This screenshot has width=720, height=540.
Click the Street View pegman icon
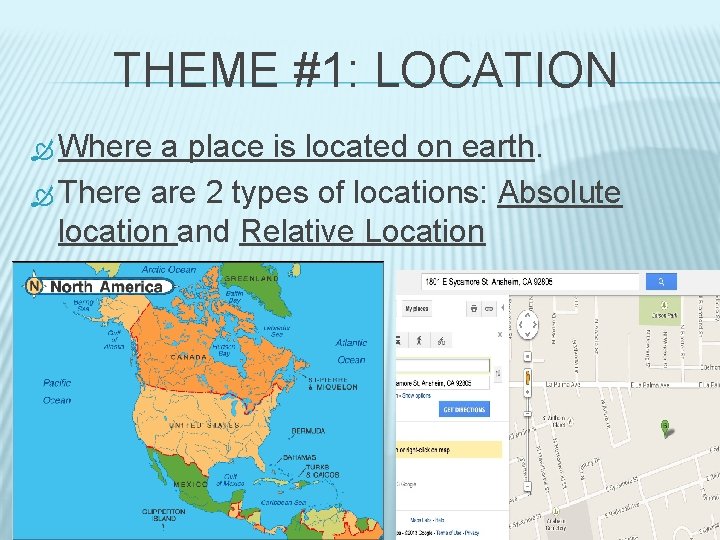click(x=528, y=376)
